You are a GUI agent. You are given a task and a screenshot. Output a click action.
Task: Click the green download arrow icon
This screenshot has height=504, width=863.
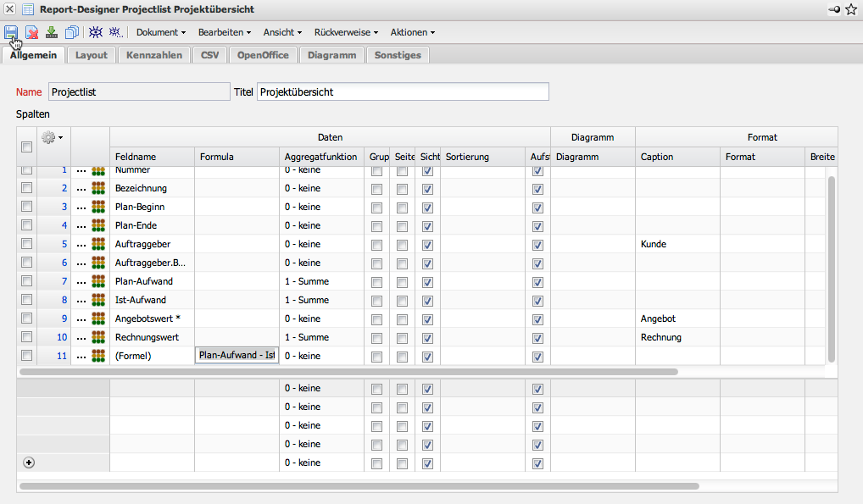(52, 32)
